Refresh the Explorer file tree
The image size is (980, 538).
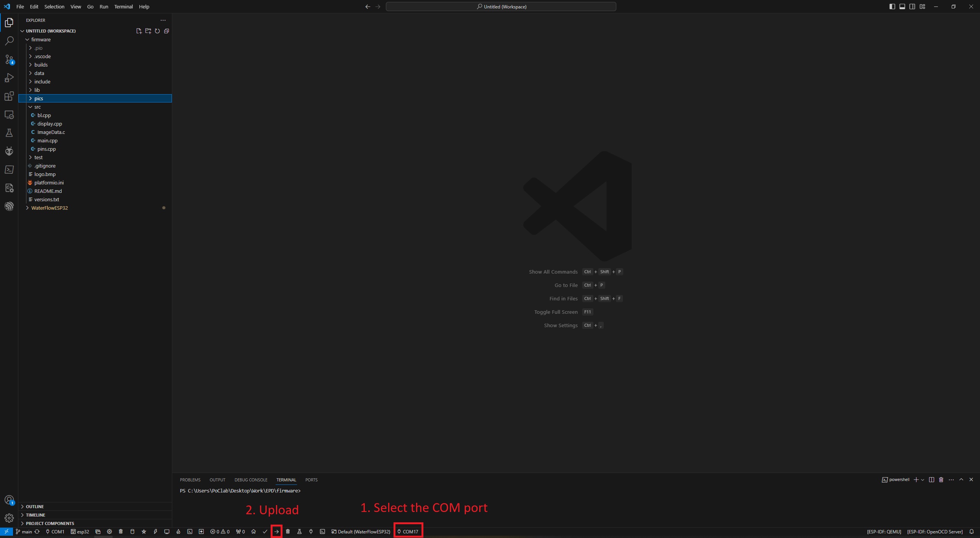(157, 31)
